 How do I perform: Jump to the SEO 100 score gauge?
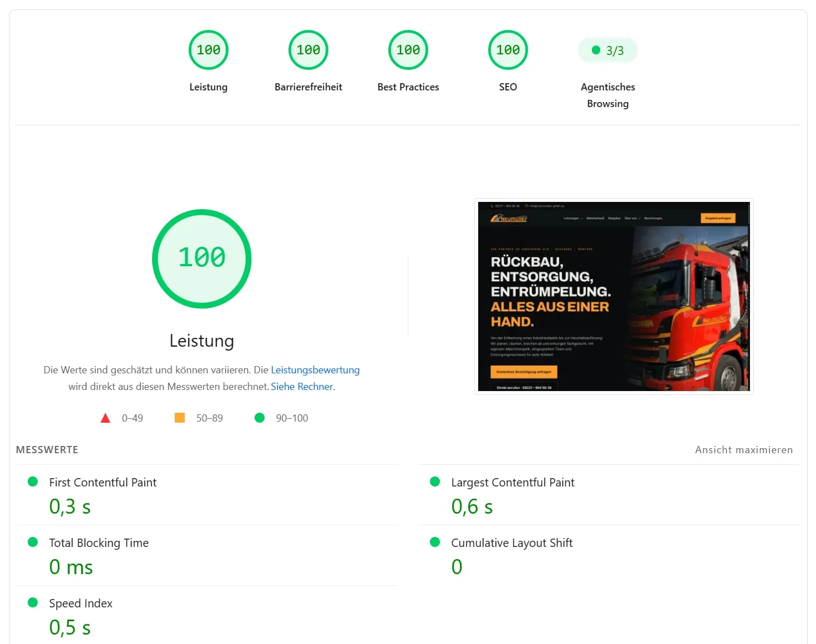point(508,50)
